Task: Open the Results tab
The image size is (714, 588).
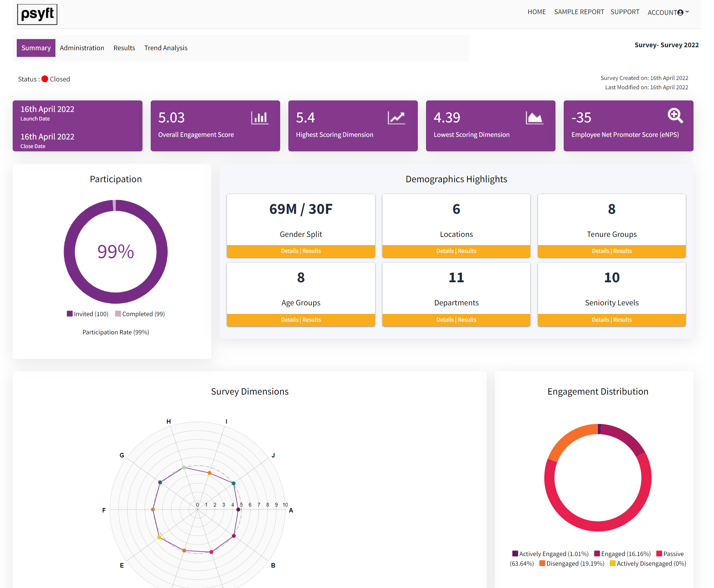Action: pyautogui.click(x=124, y=48)
